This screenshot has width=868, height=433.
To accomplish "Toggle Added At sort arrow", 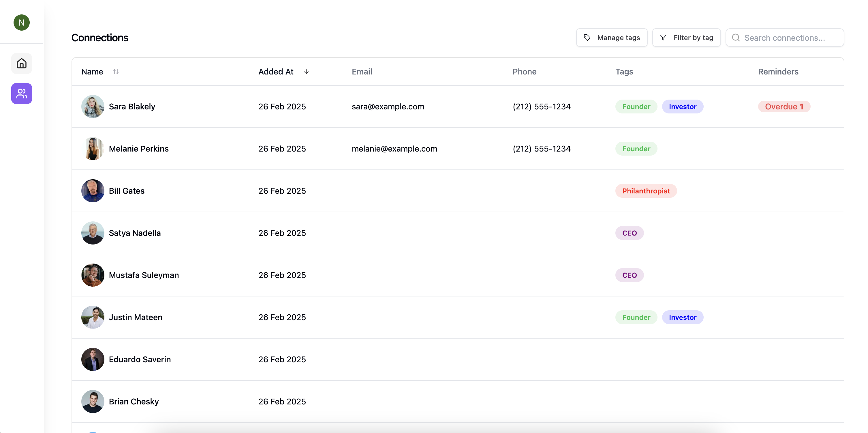I will (x=306, y=72).
